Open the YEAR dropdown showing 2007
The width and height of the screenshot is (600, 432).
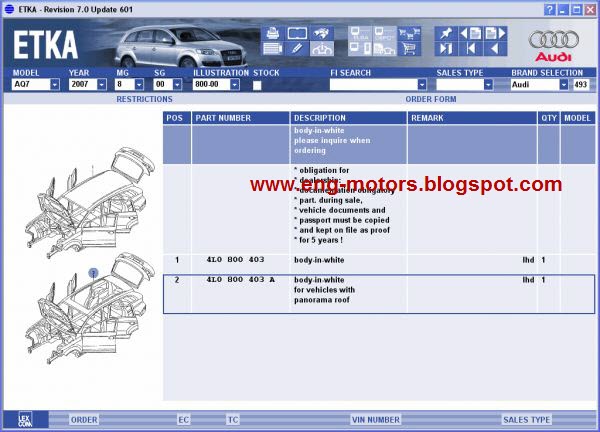pos(101,84)
